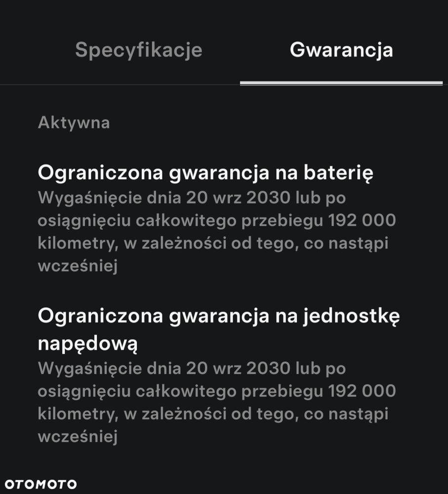Click the battery warranty expiry description
The height and width of the screenshot is (494, 448).
(217, 232)
